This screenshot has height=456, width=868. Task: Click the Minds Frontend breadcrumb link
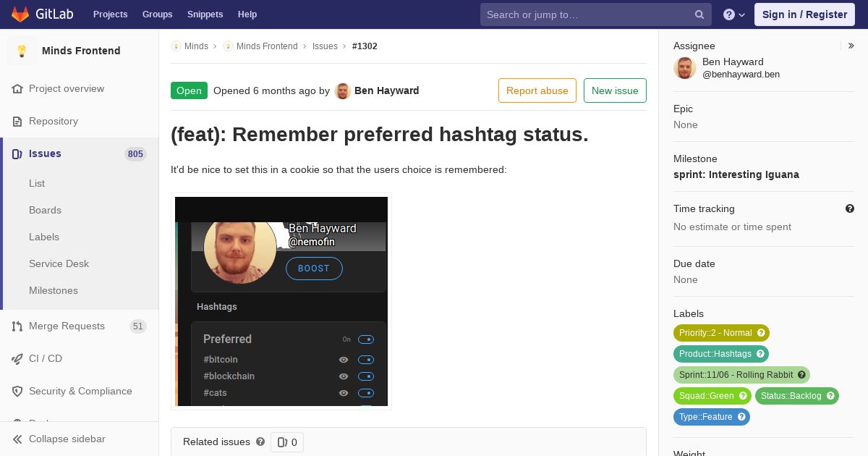(267, 46)
